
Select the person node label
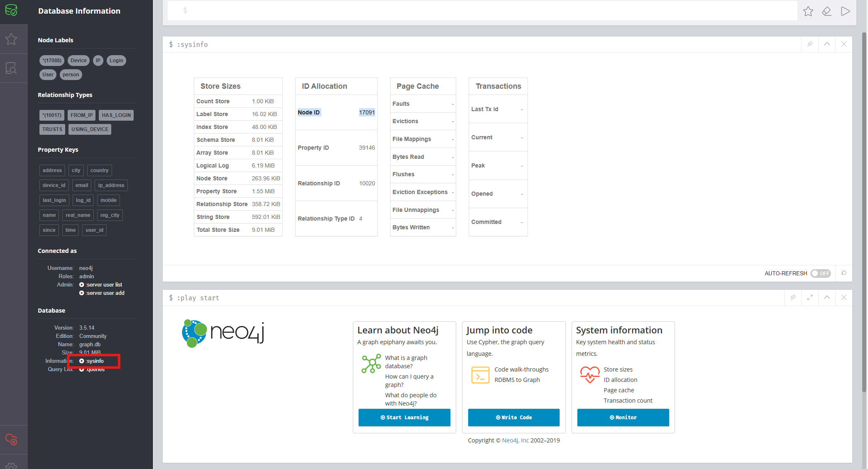pyautogui.click(x=71, y=75)
